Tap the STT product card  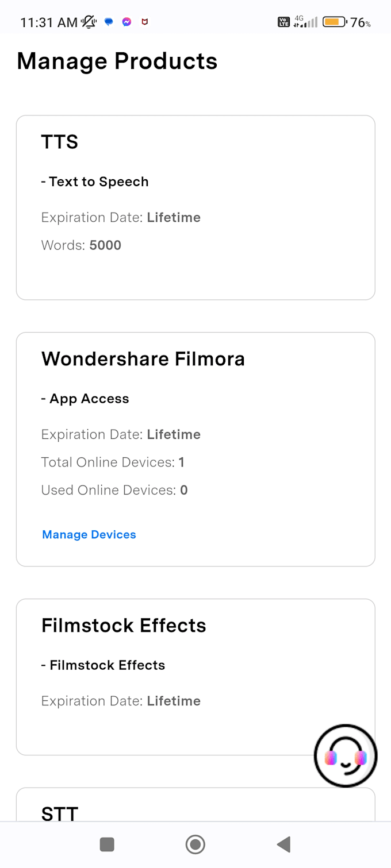coord(195,804)
